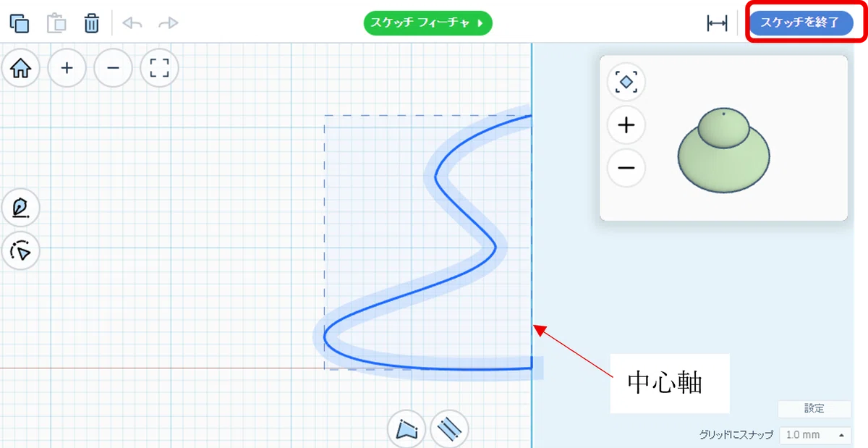868x448 pixels.
Task: Zoom out on the sketch canvas
Action: (x=113, y=68)
